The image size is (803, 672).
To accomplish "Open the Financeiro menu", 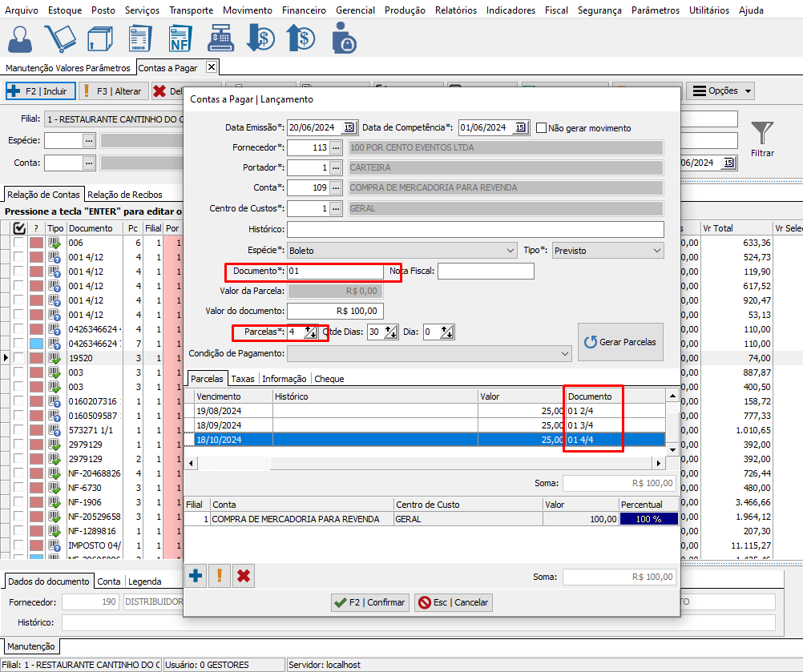I will 304,10.
